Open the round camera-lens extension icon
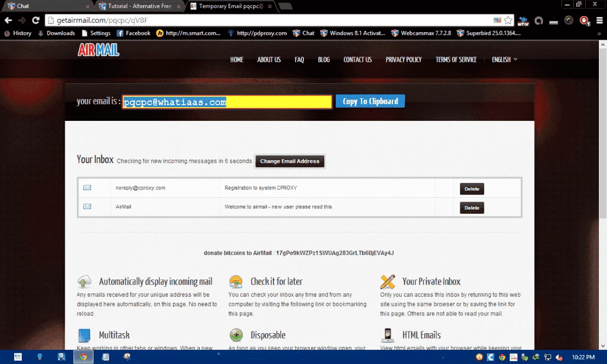Viewport: 607px width, 364px height. [569, 20]
